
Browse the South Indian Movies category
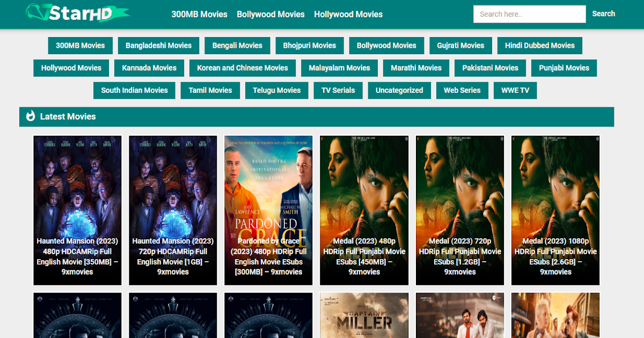135,91
